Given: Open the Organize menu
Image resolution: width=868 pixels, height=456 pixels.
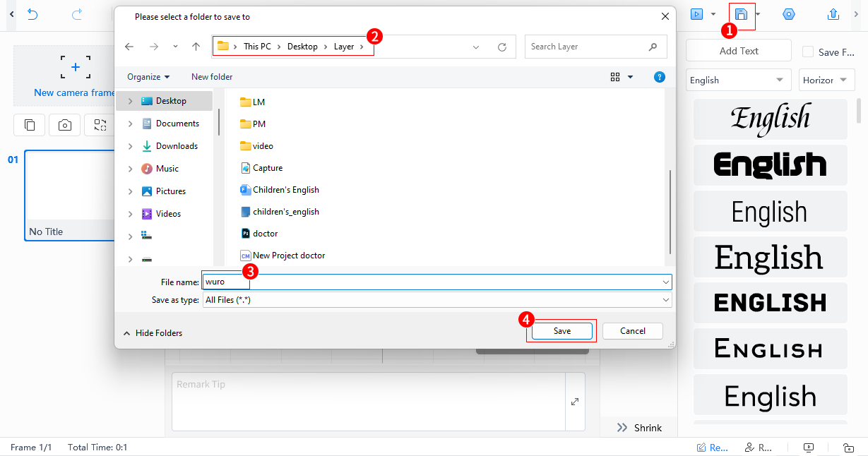Looking at the screenshot, I should tap(148, 76).
